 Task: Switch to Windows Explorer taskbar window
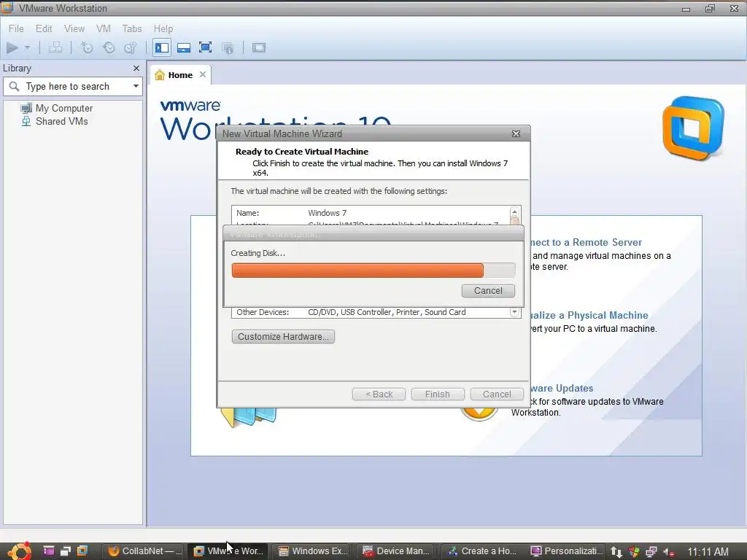pyautogui.click(x=313, y=551)
